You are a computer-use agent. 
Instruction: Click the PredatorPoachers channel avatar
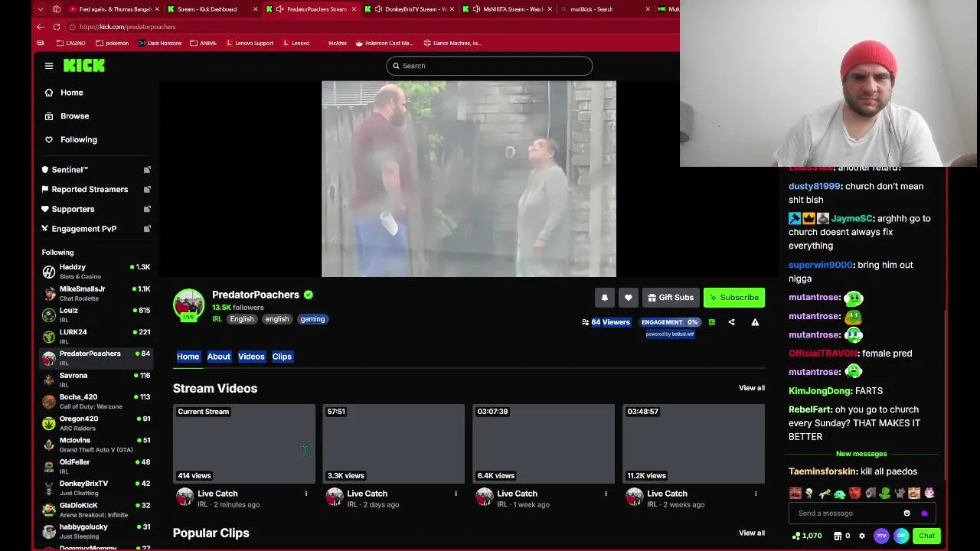(x=188, y=305)
